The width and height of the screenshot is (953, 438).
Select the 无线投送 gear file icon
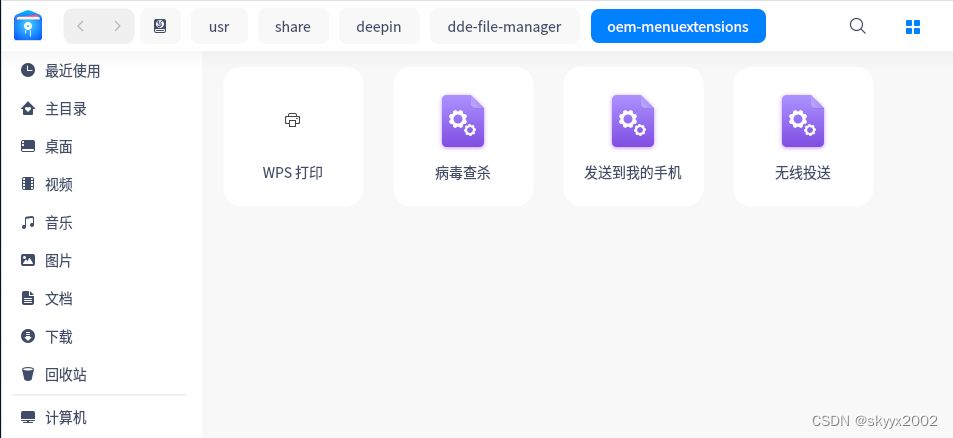click(x=803, y=121)
